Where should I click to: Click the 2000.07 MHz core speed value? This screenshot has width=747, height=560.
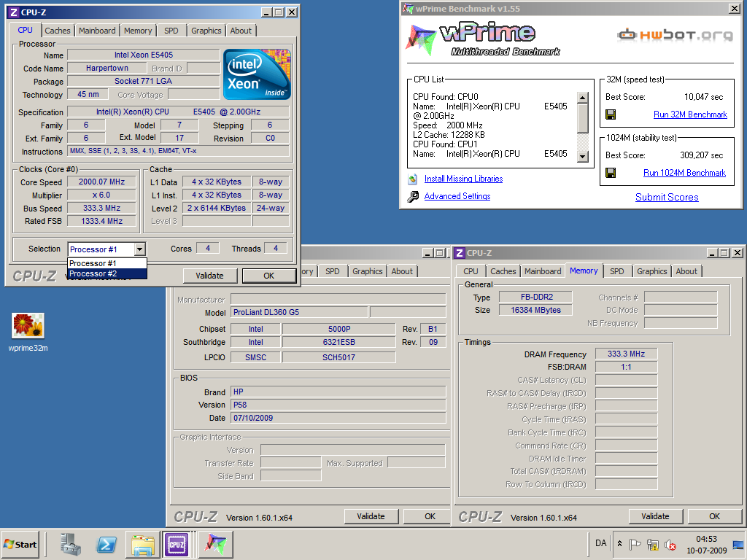coord(101,182)
